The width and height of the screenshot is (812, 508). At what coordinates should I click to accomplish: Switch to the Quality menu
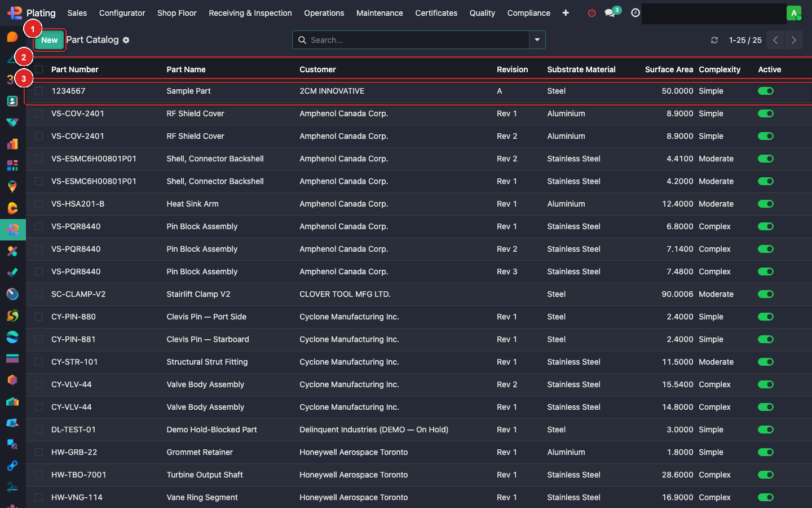pyautogui.click(x=482, y=12)
